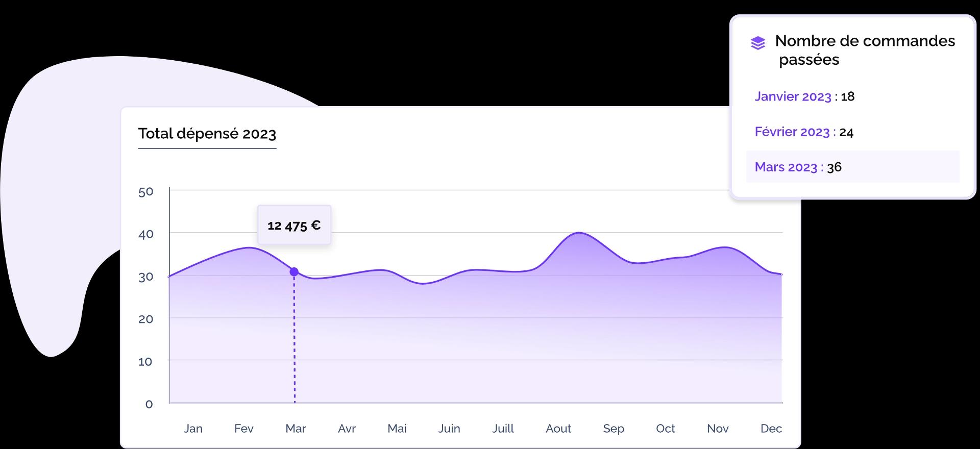The width and height of the screenshot is (980, 449).
Task: Click the Juin month label
Action: 449,429
